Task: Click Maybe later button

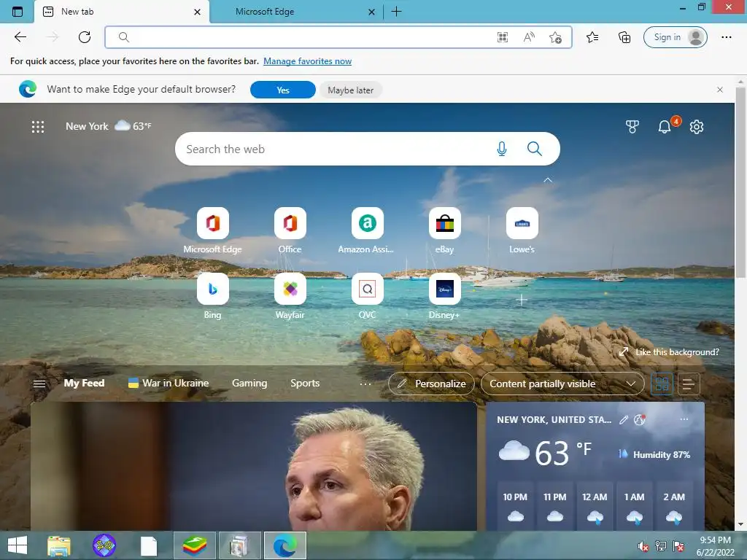Action: pyautogui.click(x=351, y=90)
